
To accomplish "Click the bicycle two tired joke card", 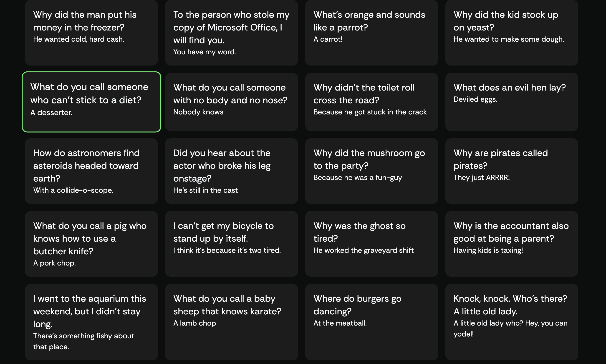I will point(231,244).
